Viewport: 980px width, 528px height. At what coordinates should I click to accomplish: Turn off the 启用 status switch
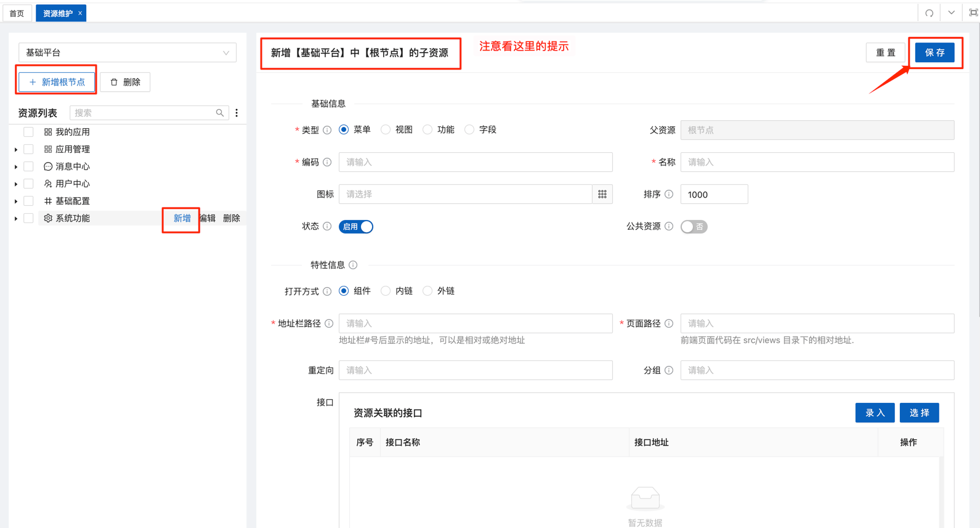(x=356, y=227)
